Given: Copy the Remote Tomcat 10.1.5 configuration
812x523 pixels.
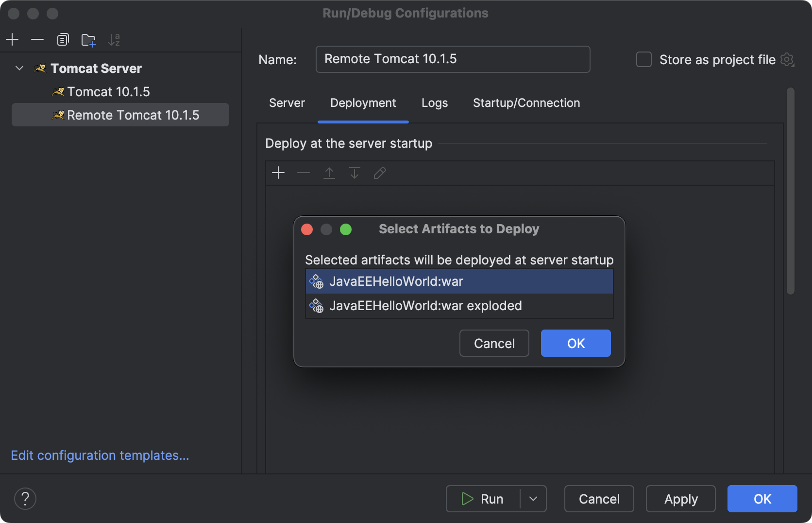Looking at the screenshot, I should tap(63, 39).
